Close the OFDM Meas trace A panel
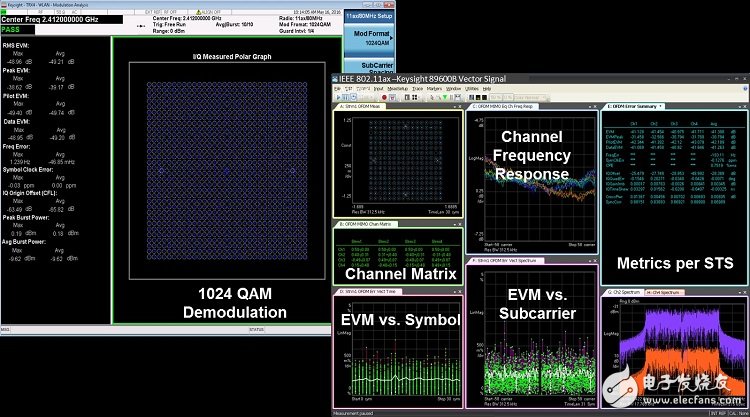This screenshot has height=417, width=750. [462, 106]
